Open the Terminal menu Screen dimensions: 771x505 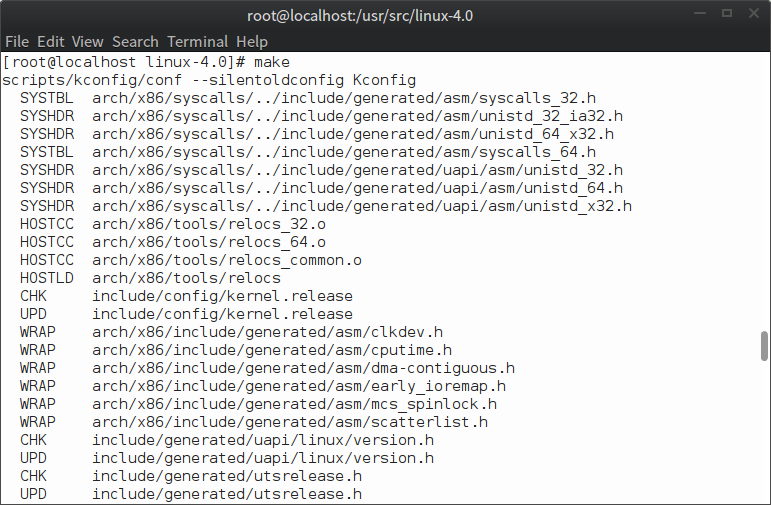click(197, 41)
